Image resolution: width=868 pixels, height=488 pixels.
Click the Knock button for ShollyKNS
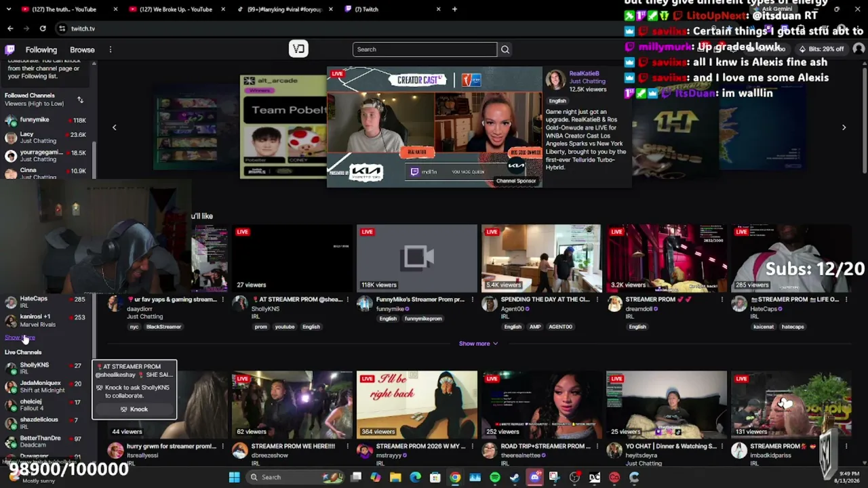[x=134, y=409]
